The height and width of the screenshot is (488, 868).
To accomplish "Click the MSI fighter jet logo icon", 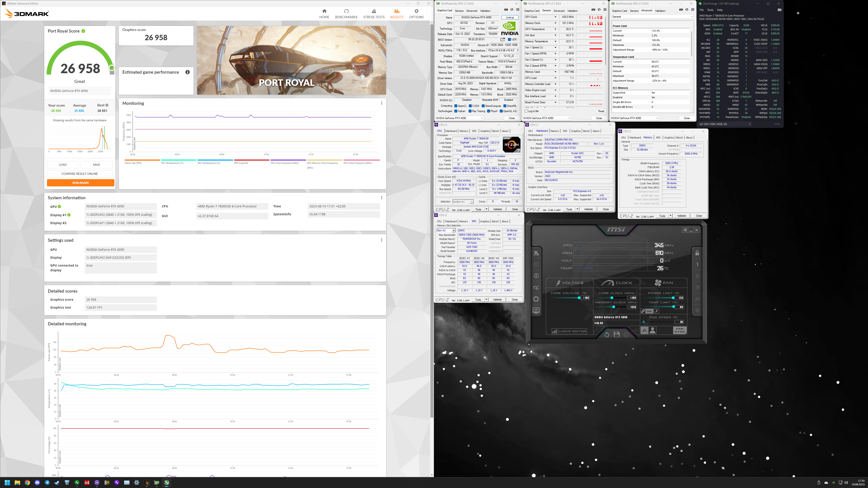I will point(536,253).
